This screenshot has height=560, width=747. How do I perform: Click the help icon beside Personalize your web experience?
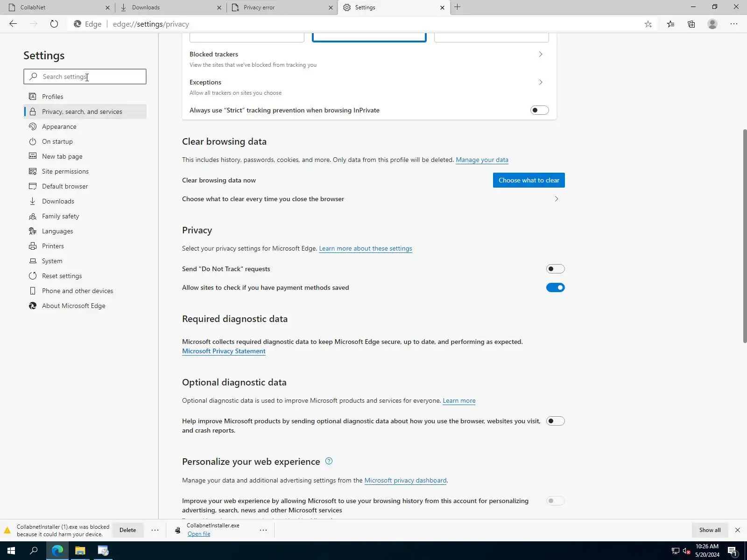[x=329, y=461]
